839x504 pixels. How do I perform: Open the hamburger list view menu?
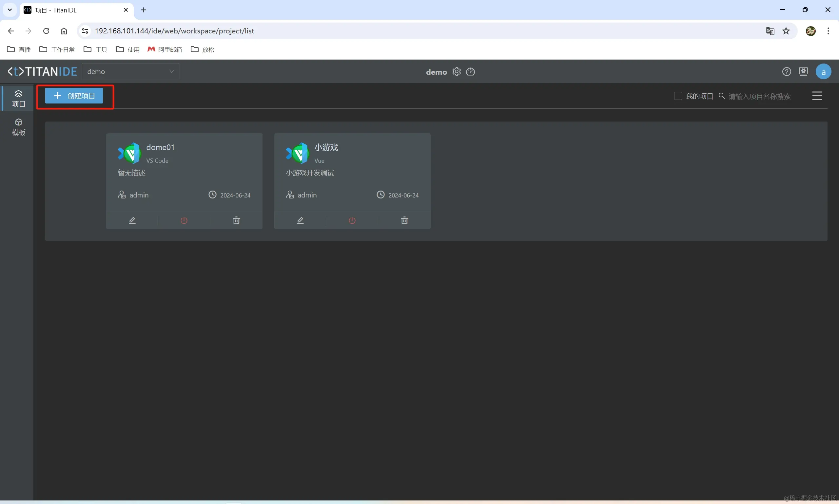[817, 96]
